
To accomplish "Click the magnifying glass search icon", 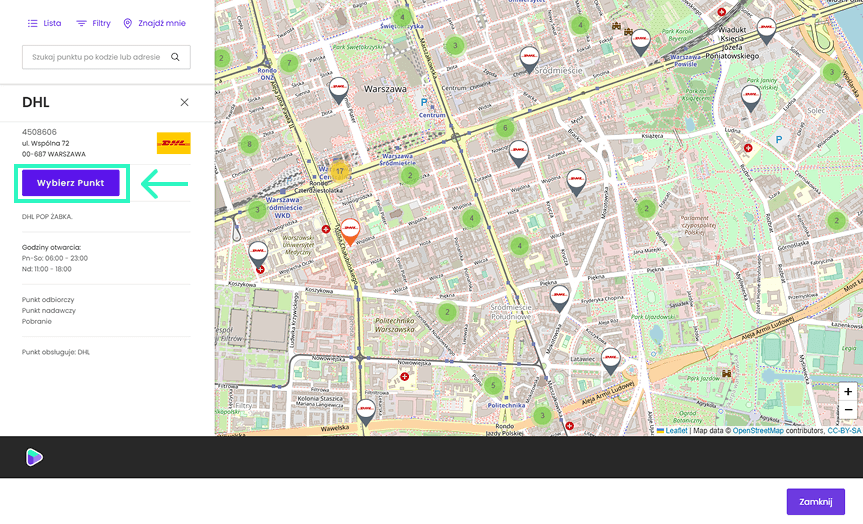I will pos(176,57).
